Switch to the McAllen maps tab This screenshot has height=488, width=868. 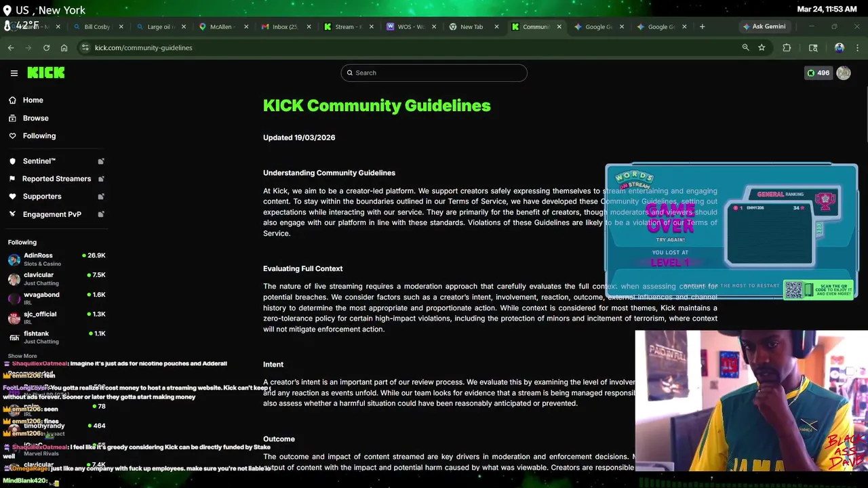click(222, 27)
